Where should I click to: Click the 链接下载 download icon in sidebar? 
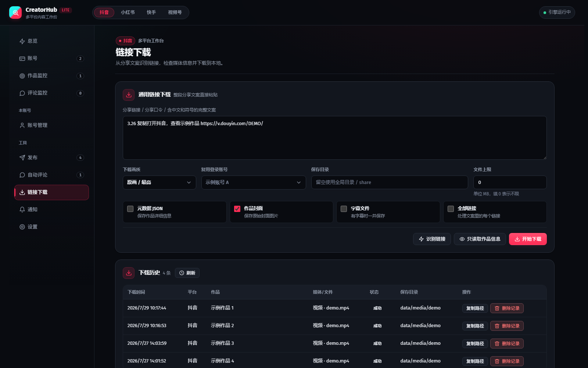[22, 192]
